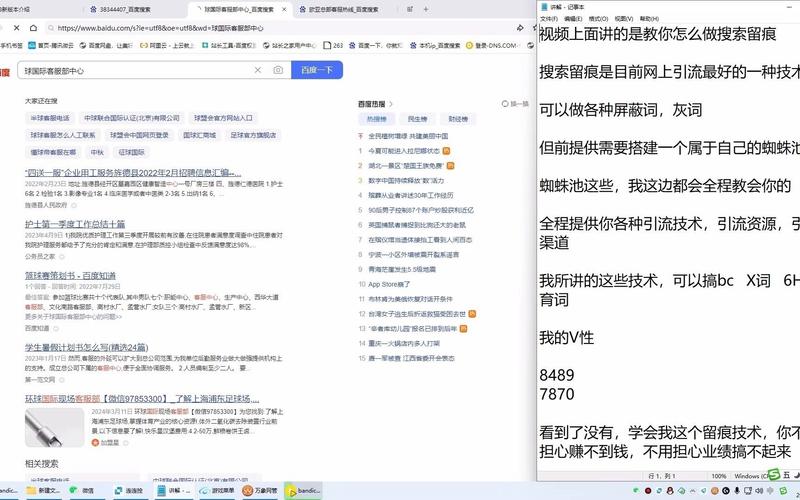
Task: Go to the browser home page icon
Action: [x=33, y=28]
